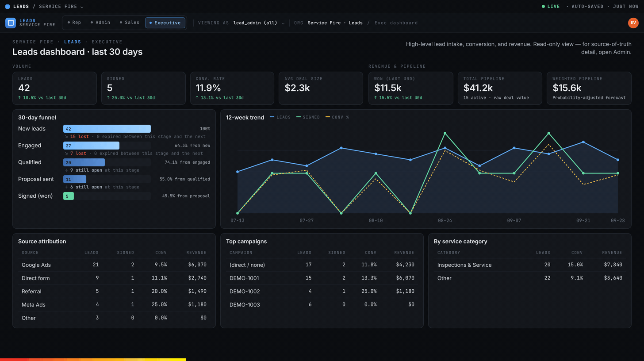Click the Proposal sent funnel bar
The height and width of the screenshot is (361, 644).
coord(75,179)
